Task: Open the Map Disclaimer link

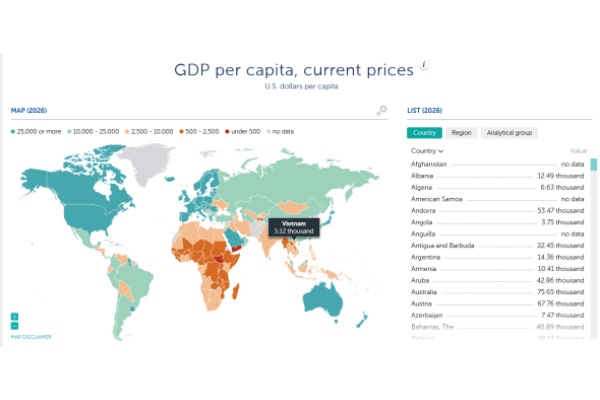Action: (31, 337)
